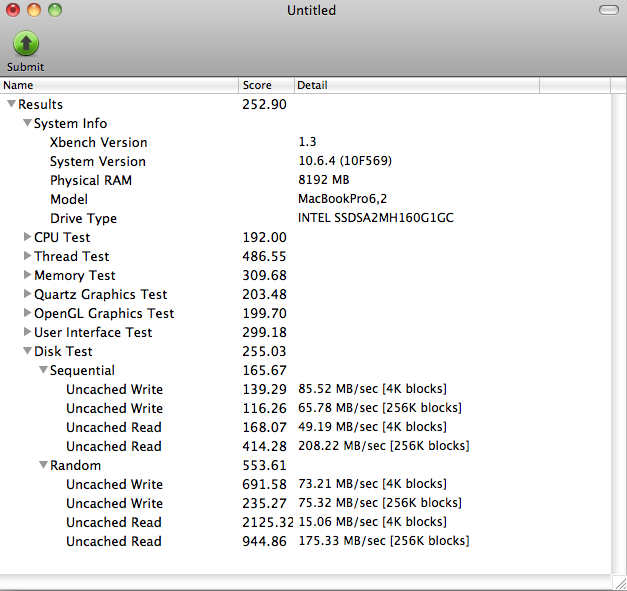This screenshot has width=627, height=591.
Task: Click the 73.21 MB/sec [4K blocks] detail
Action: 372,483
